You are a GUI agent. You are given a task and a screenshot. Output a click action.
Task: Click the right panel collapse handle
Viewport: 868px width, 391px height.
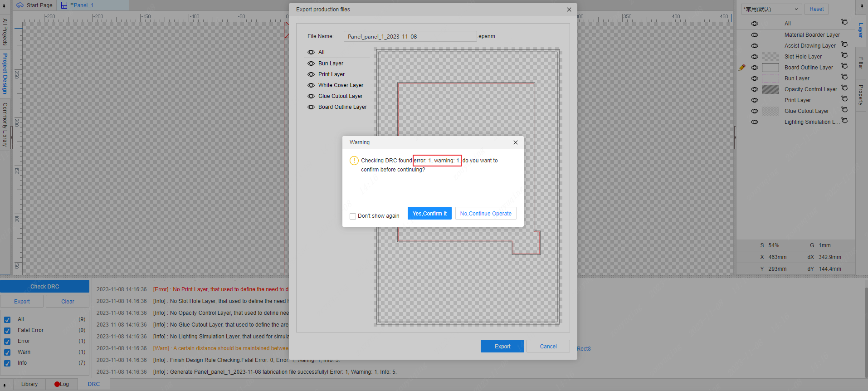[735, 137]
